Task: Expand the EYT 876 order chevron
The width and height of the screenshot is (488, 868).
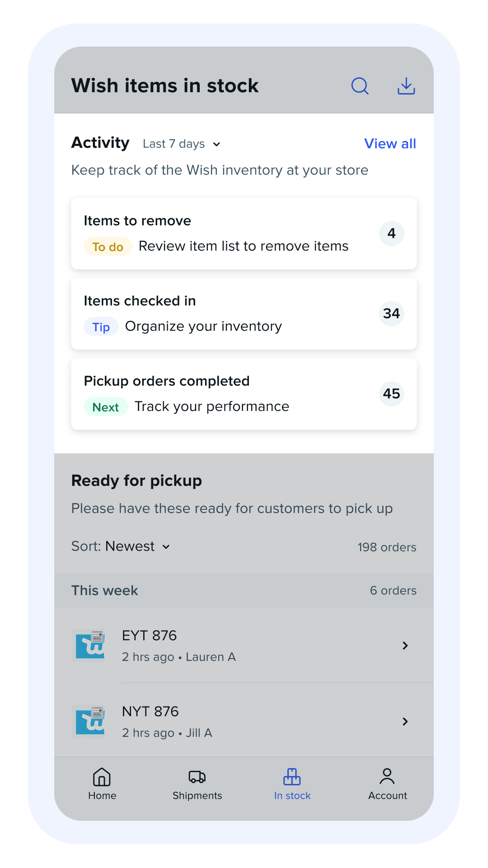Action: coord(405,646)
